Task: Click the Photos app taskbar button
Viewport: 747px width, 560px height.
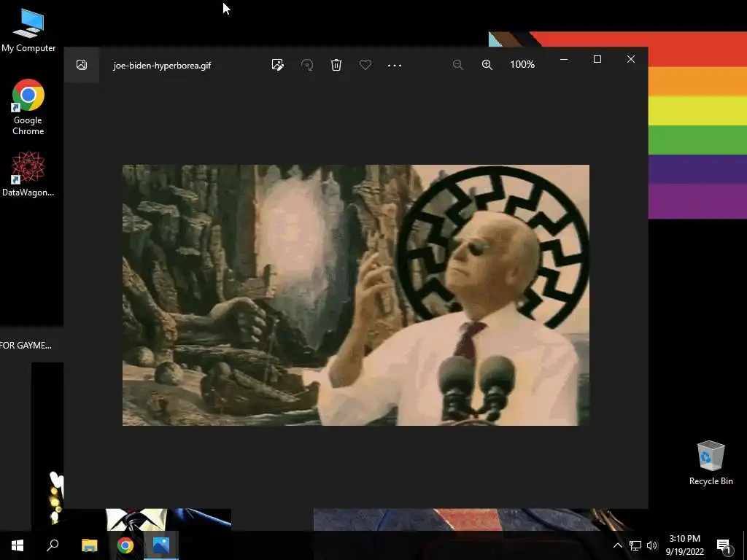Action: (161, 545)
